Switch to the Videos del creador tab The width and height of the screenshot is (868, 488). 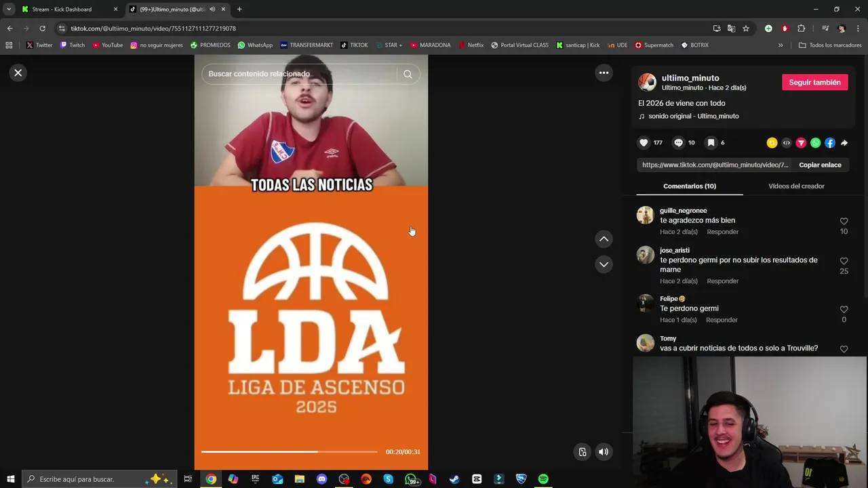(x=796, y=186)
